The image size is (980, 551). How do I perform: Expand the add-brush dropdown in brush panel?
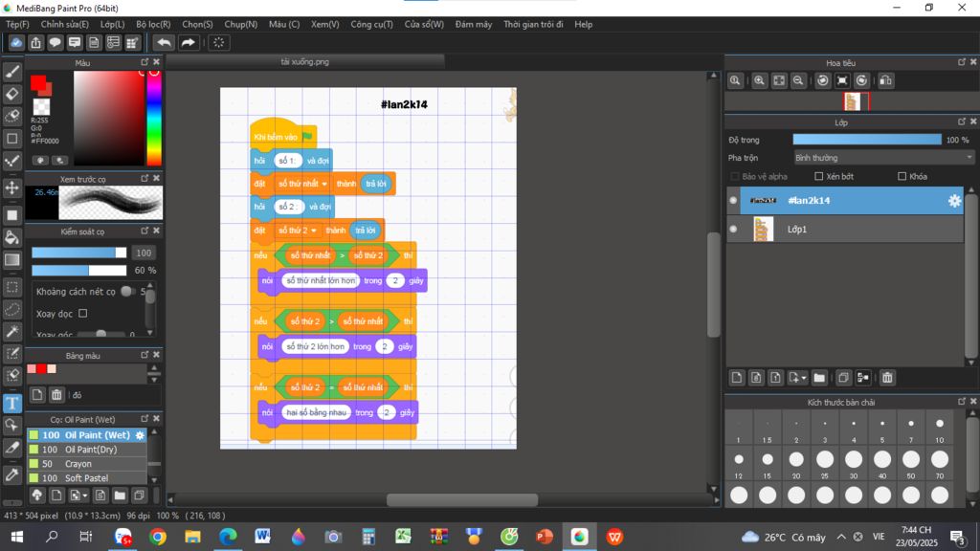tap(86, 496)
